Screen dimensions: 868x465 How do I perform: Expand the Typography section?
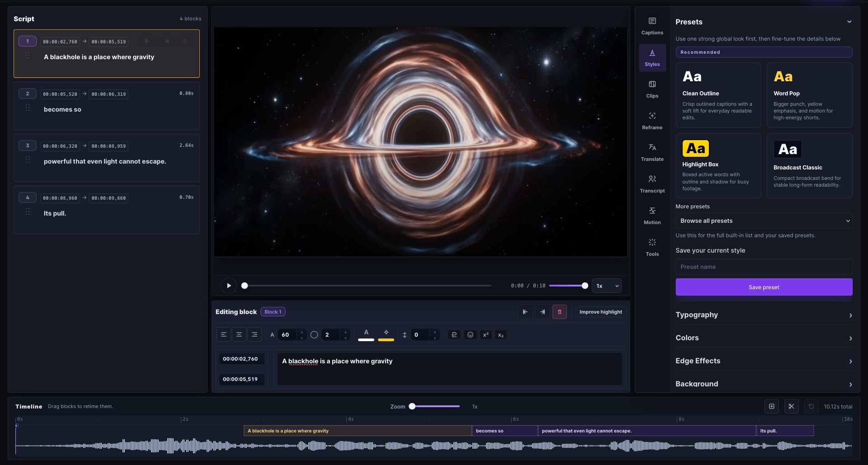(x=764, y=315)
